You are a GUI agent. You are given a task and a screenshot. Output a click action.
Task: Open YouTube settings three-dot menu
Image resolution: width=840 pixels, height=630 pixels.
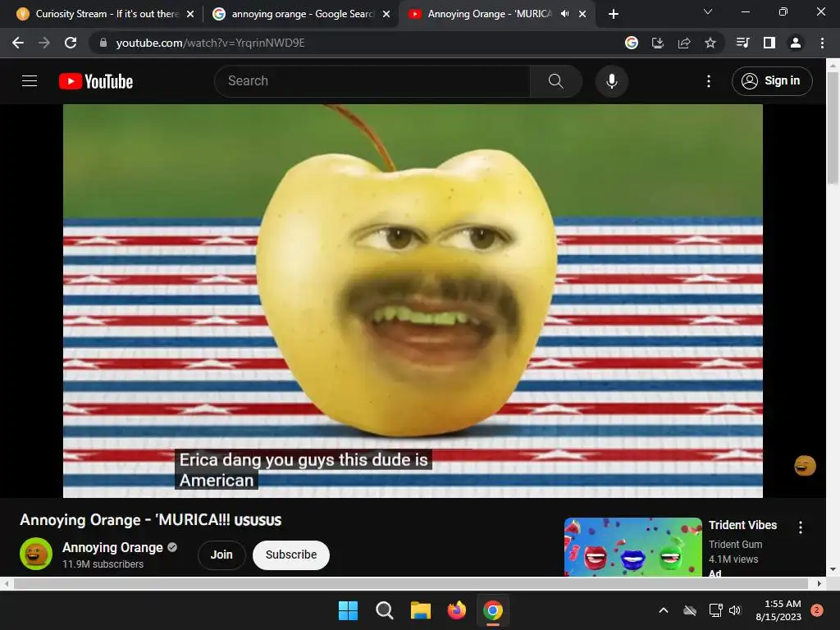tap(708, 81)
